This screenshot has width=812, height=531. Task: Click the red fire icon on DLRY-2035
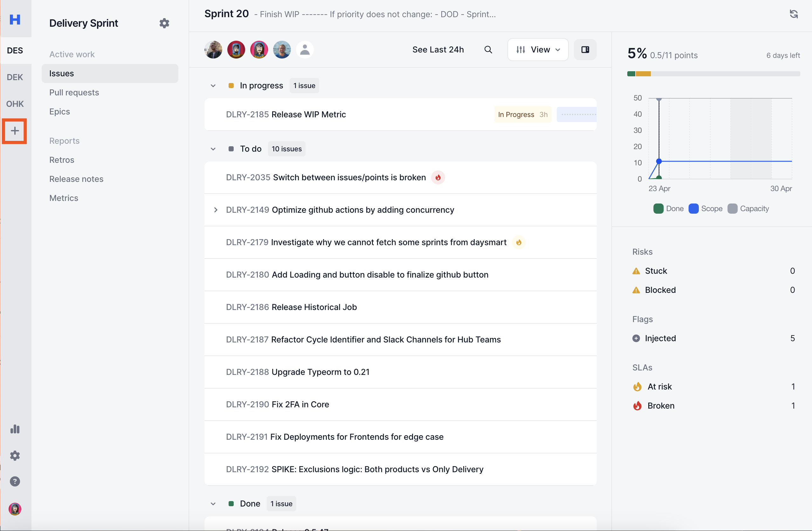pos(438,177)
